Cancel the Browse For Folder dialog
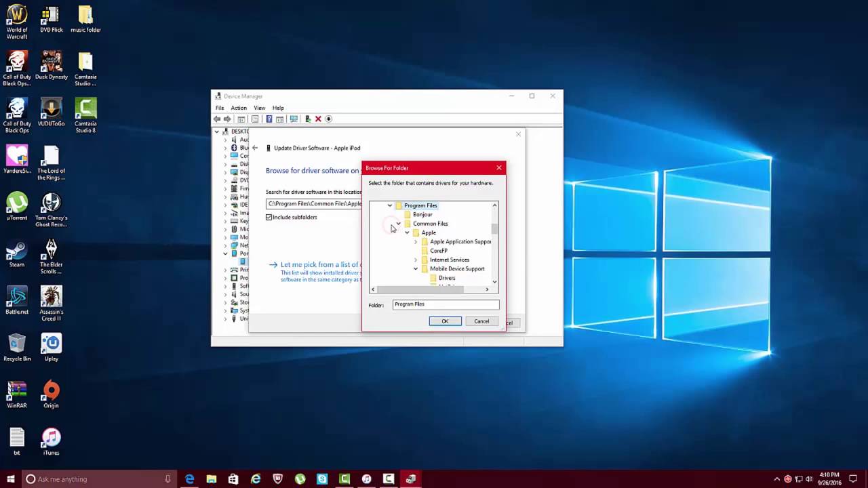Viewport: 868px width, 488px height. 481,321
